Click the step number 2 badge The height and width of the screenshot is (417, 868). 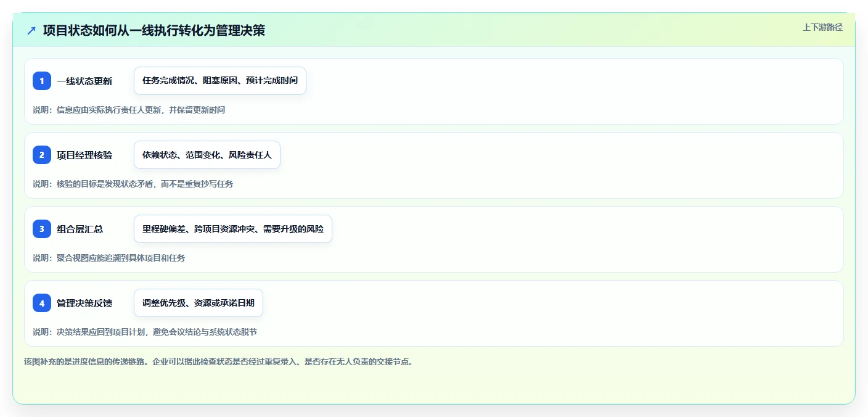coord(42,155)
